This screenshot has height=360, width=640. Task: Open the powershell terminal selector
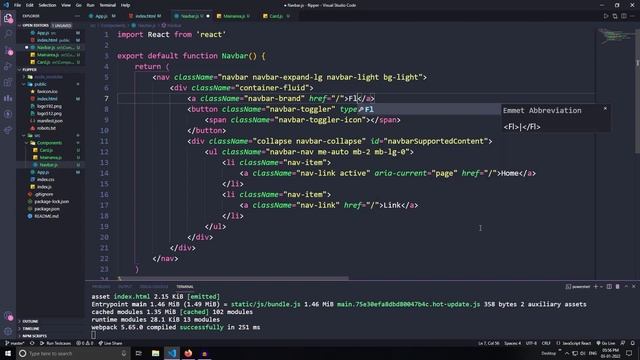578,287
